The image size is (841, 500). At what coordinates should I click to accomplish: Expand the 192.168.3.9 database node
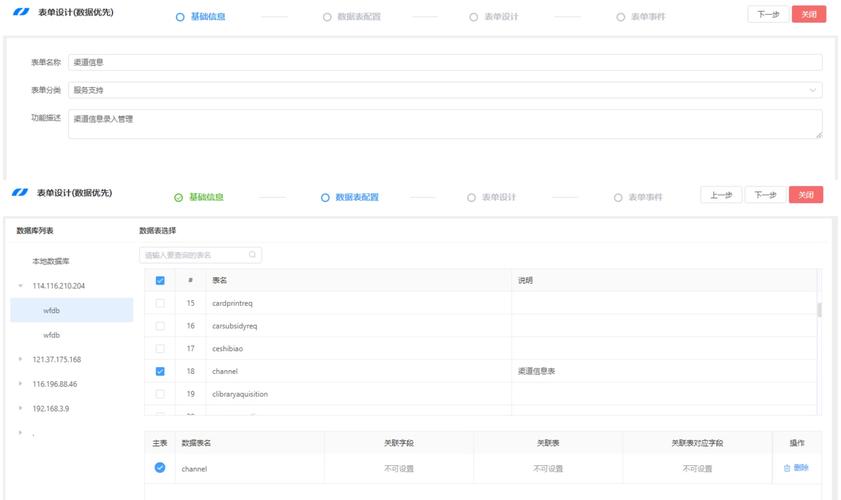tap(20, 408)
